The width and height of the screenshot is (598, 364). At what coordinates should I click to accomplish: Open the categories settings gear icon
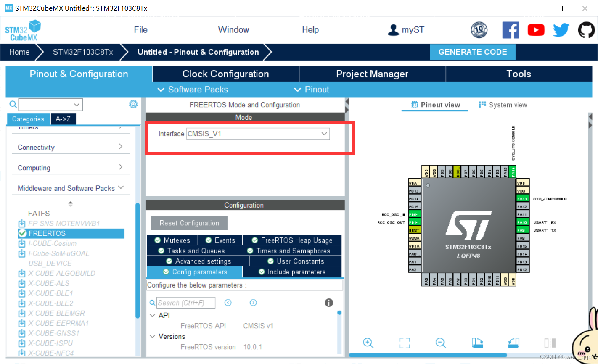[133, 104]
